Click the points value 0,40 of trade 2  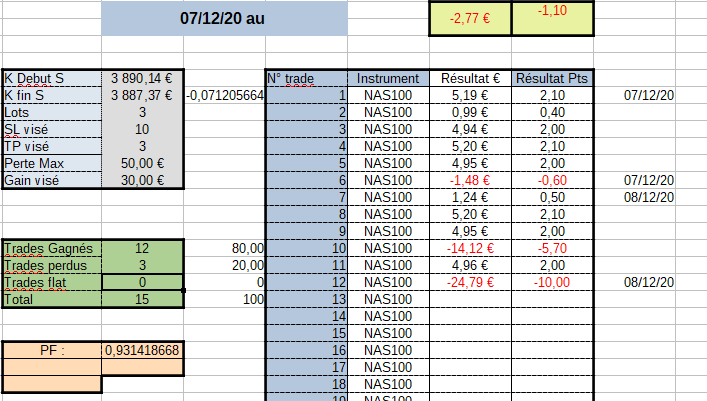tap(552, 113)
